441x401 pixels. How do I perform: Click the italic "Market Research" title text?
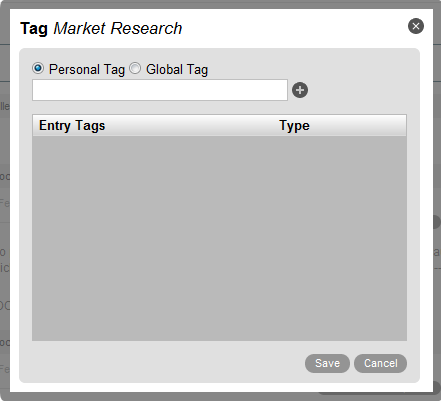click(x=118, y=28)
